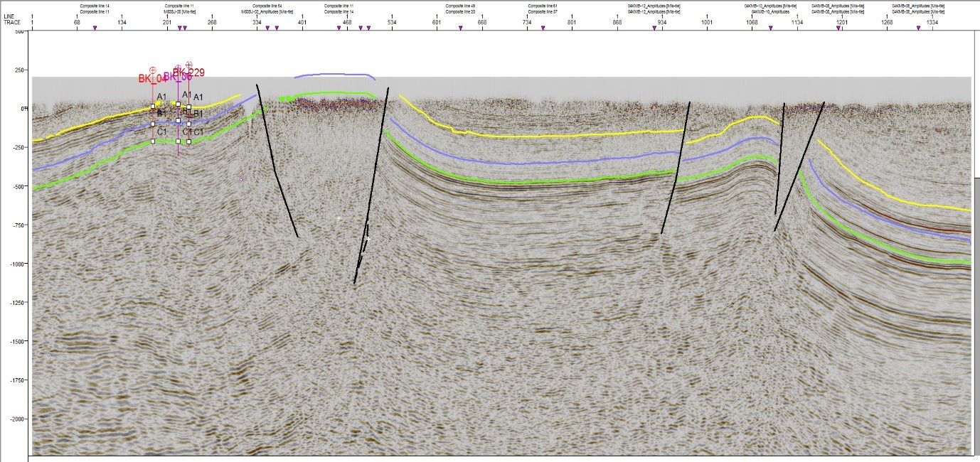Viewport: 980px width, 462px height.
Task: Click the BK_04 well head symbol
Action: pos(152,70)
